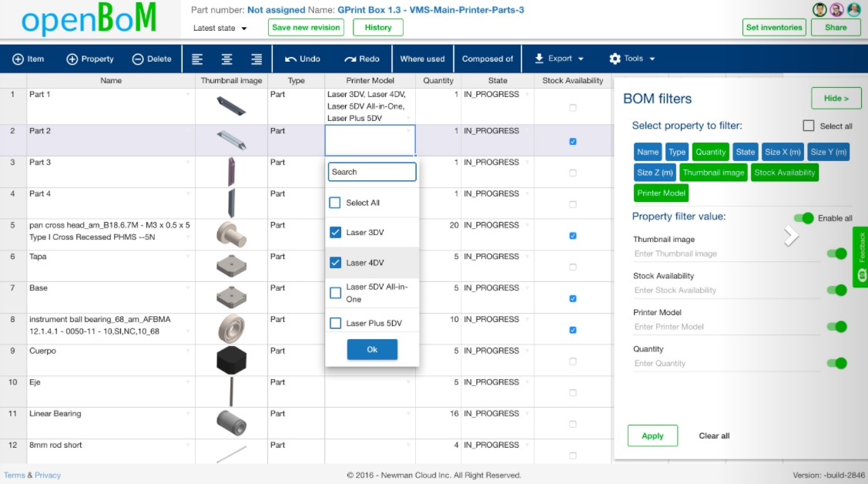This screenshot has height=484, width=868.
Task: Redo the last change
Action: [x=361, y=59]
